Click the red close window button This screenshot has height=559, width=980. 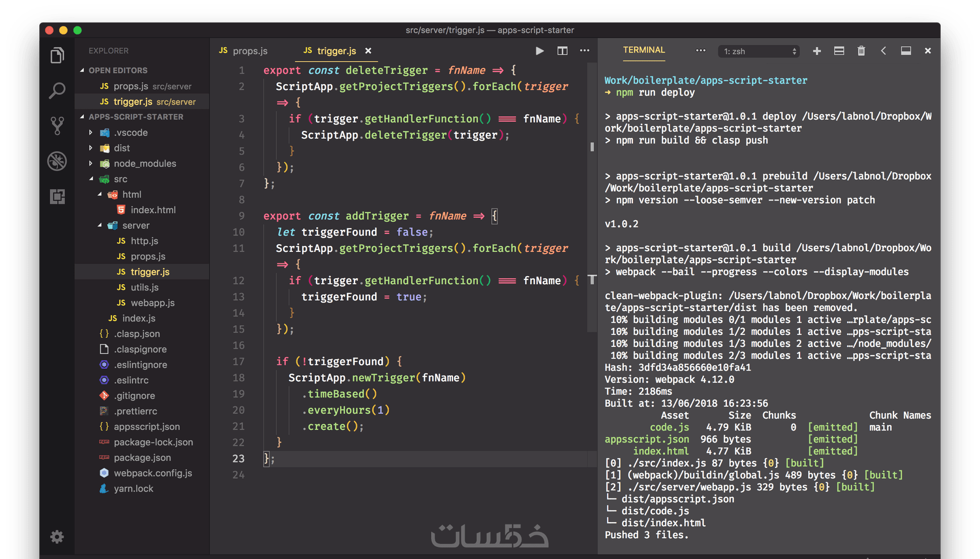[x=49, y=30]
